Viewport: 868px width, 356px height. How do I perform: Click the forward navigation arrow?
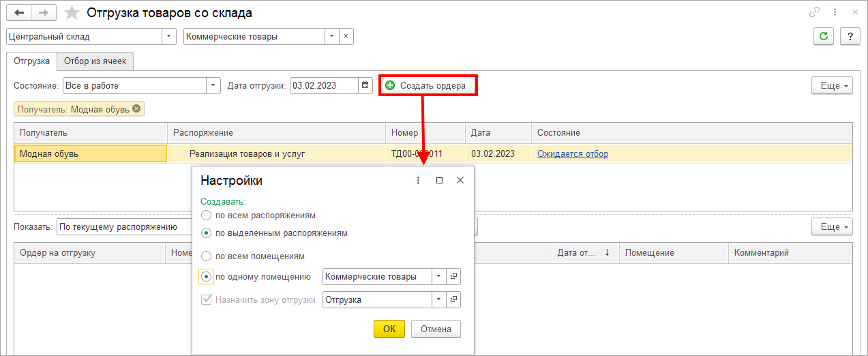click(x=44, y=13)
